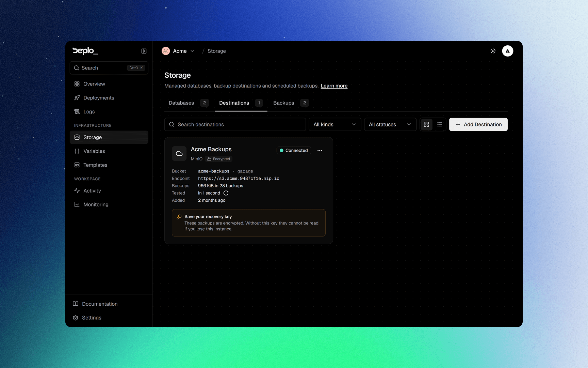Open the Acme Backups three-dot menu
The height and width of the screenshot is (368, 588).
point(320,151)
